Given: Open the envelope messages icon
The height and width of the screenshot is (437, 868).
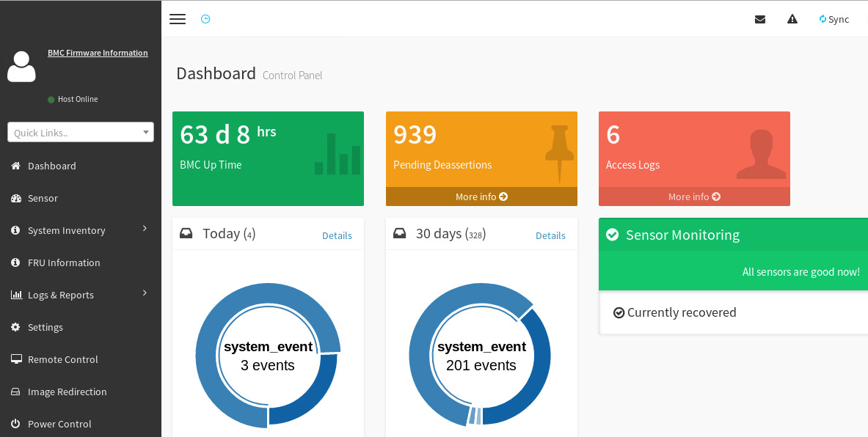Looking at the screenshot, I should pyautogui.click(x=760, y=19).
